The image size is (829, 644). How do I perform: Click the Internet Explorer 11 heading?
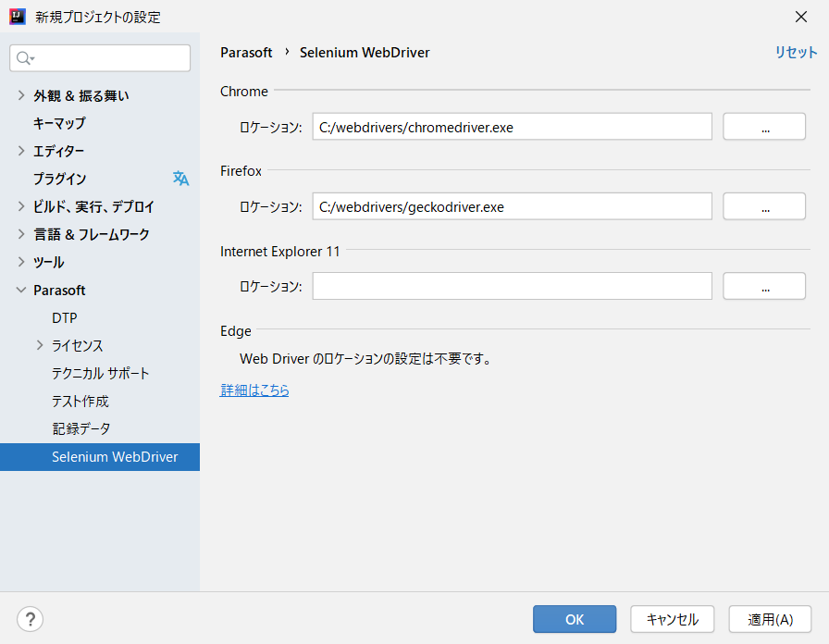coord(279,251)
